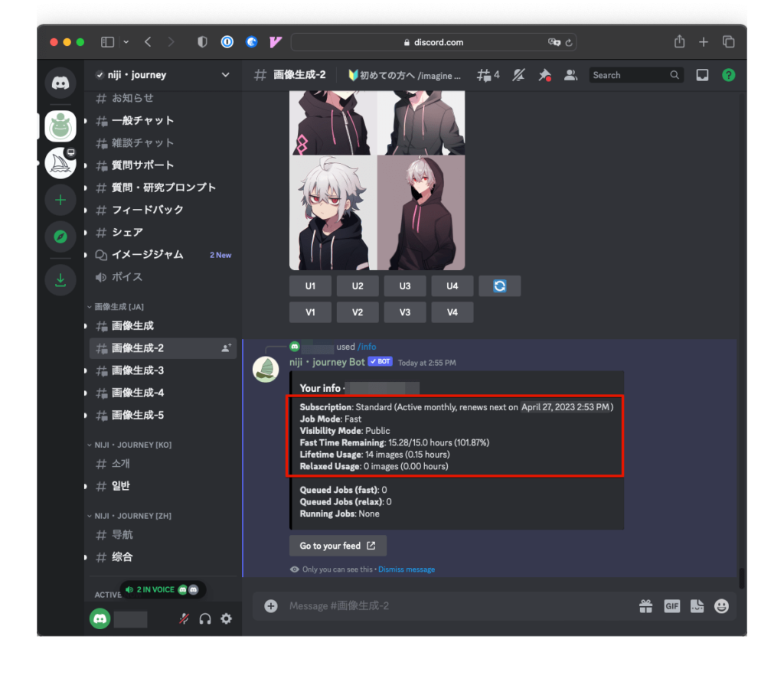Screen dimensions: 784x685
Task: Open the Threads icon showing 4
Action: (488, 75)
